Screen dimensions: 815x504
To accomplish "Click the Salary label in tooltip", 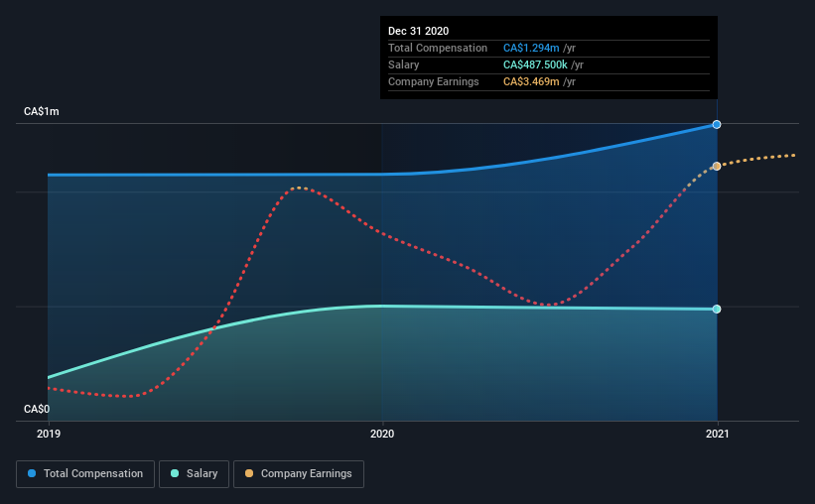I will (403, 64).
